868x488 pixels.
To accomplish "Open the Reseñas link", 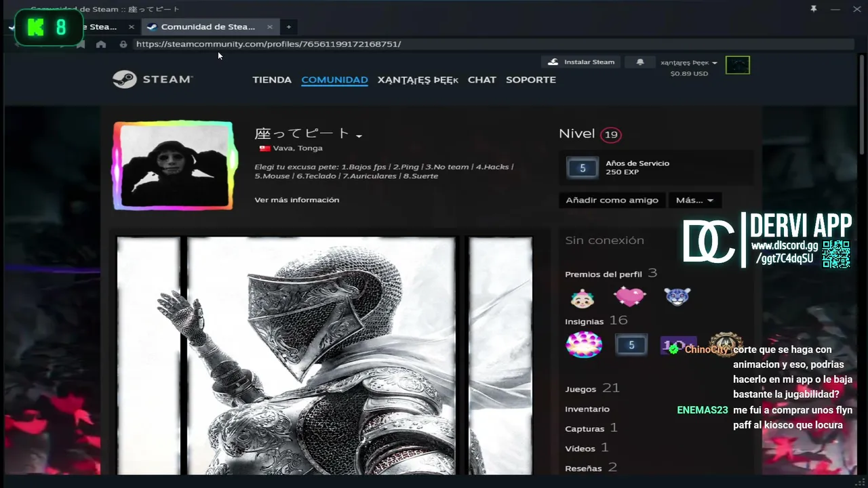I will point(591,467).
